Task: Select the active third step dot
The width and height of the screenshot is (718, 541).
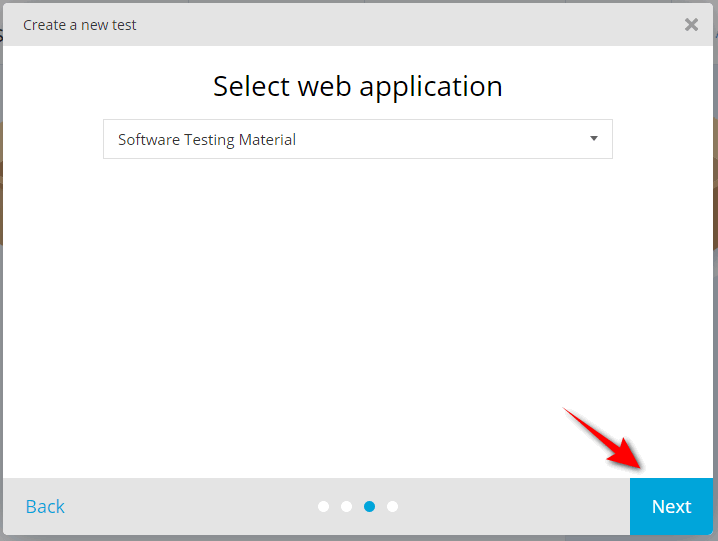Action: click(370, 507)
